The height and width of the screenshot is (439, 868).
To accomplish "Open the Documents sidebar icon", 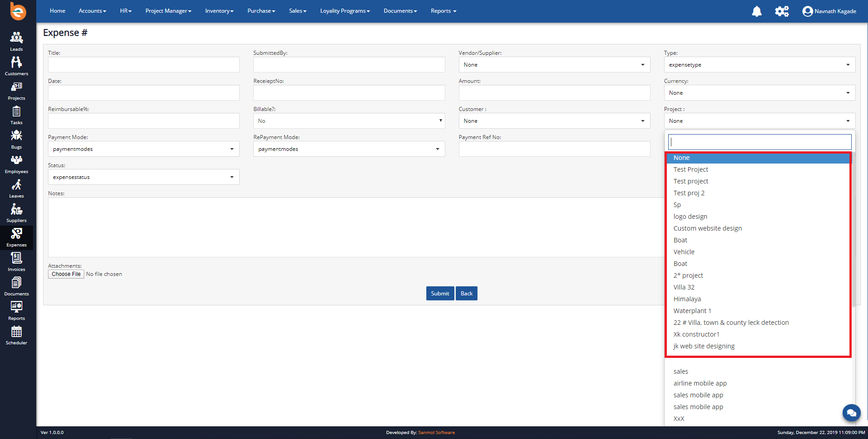I will pyautogui.click(x=16, y=286).
